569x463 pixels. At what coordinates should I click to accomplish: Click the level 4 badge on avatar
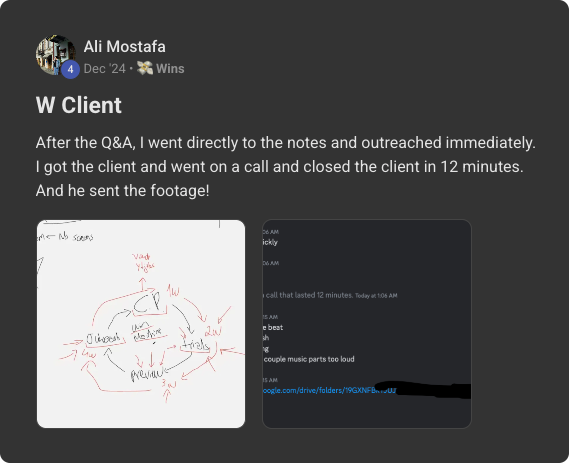click(70, 69)
